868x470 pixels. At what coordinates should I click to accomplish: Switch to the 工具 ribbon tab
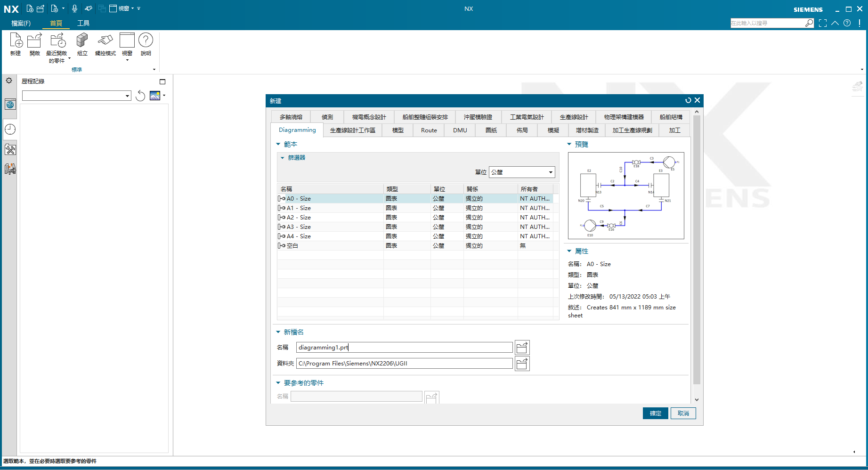[83, 23]
